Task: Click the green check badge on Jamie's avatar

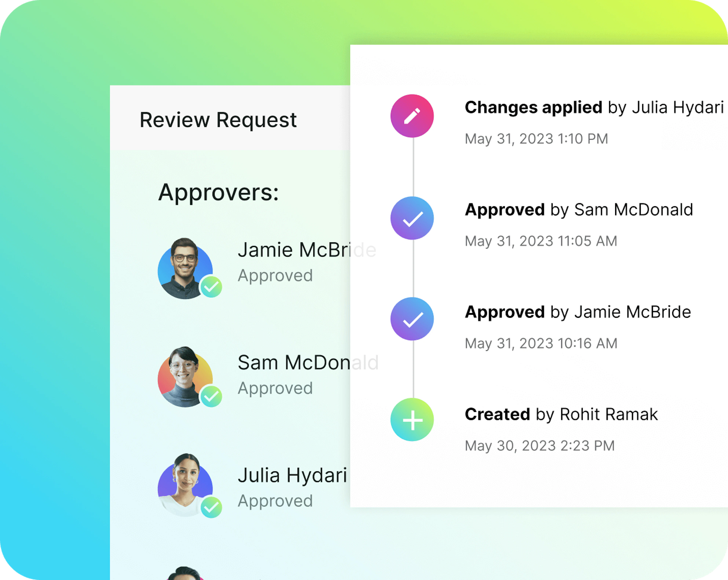Action: point(211,286)
